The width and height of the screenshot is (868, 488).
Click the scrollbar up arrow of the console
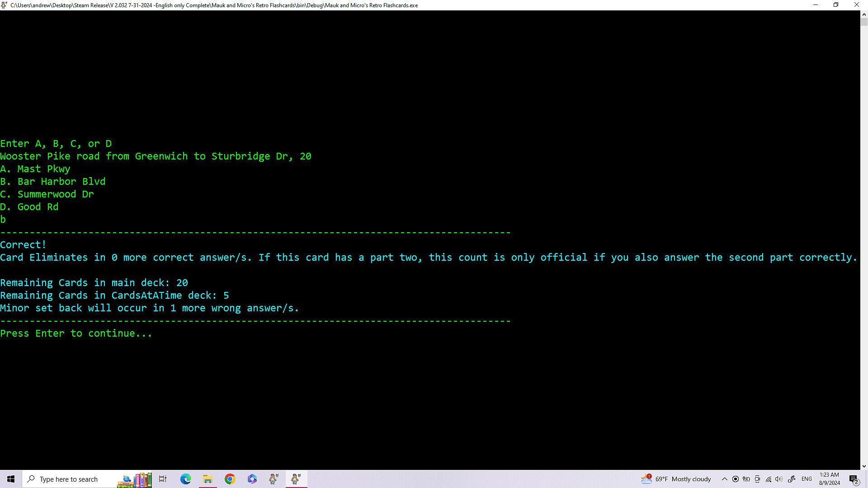[x=864, y=14]
